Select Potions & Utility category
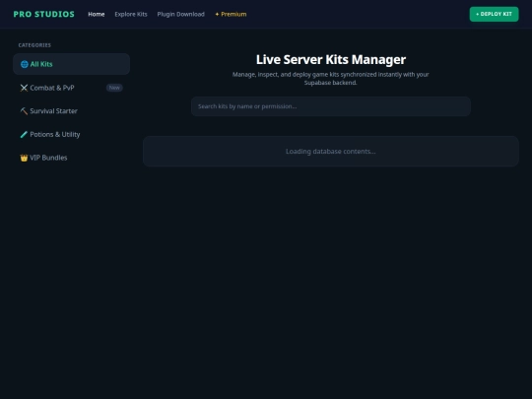 [x=72, y=135]
